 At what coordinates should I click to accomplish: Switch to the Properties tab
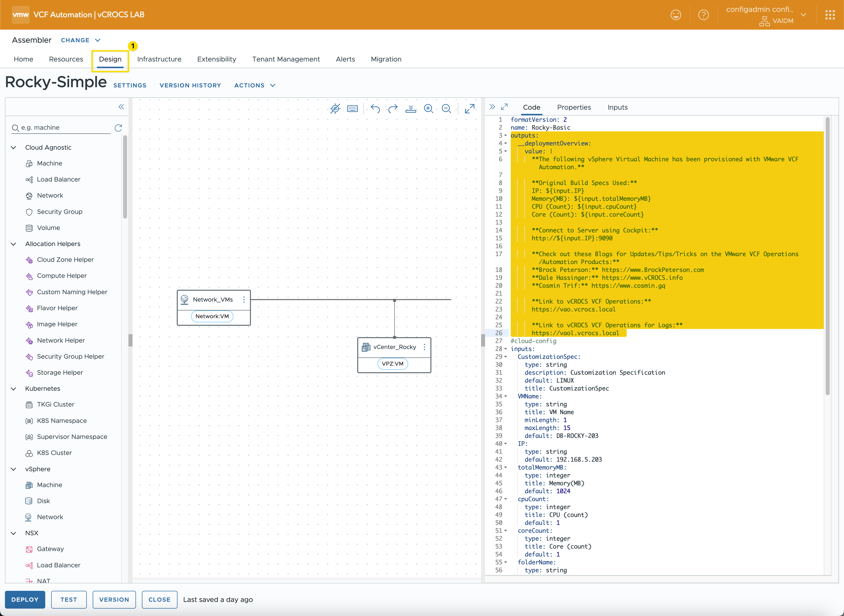tap(574, 107)
